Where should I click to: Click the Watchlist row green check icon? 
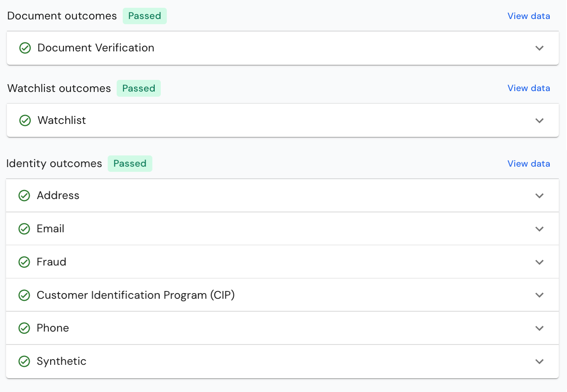(x=25, y=120)
